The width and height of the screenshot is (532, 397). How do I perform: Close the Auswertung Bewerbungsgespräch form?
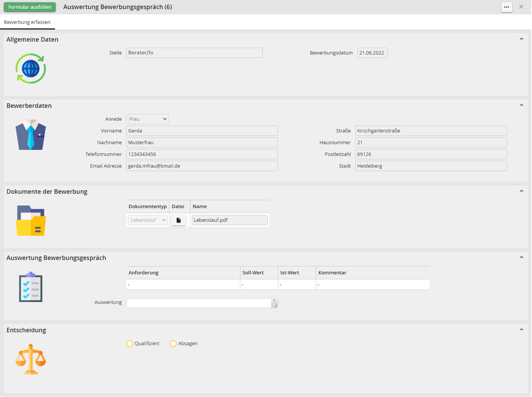(521, 7)
